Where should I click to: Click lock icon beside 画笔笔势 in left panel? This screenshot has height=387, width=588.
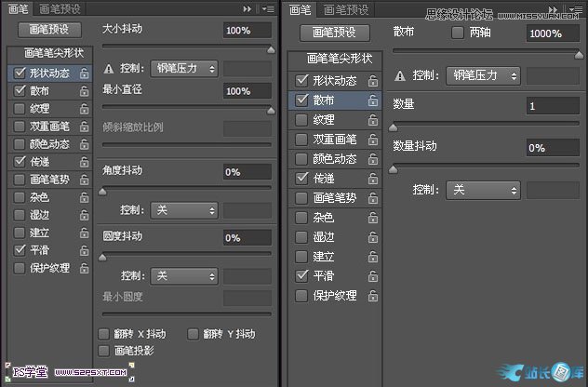point(85,180)
